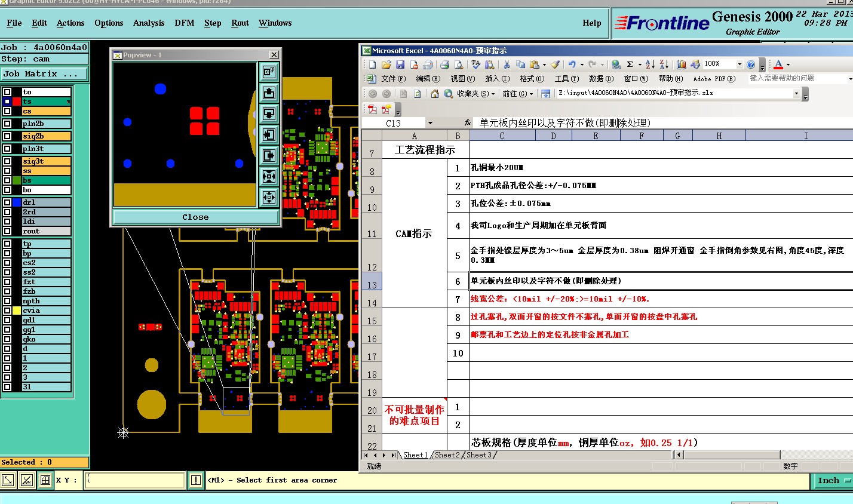Click the red color swatch of ts layer
853x504 pixels.
point(17,102)
